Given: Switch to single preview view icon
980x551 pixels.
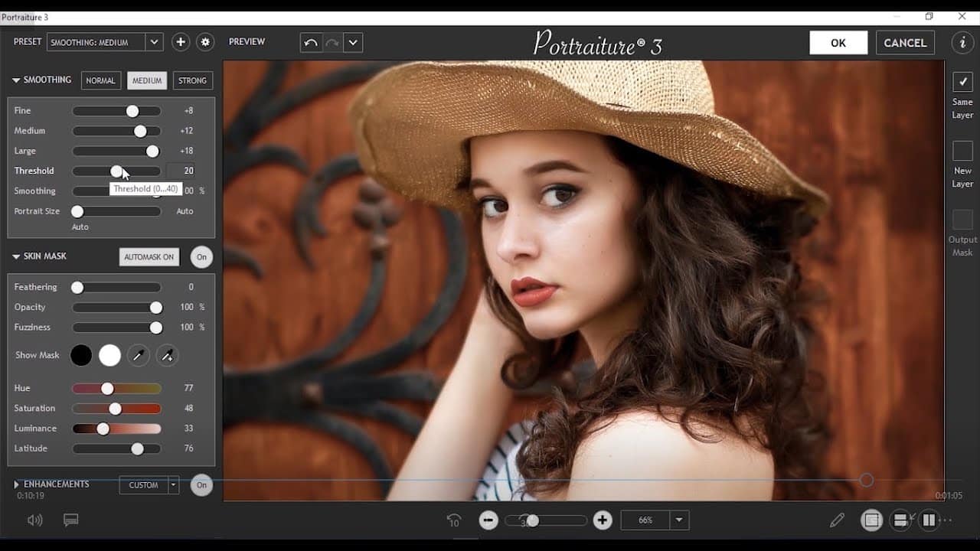Looking at the screenshot, I should pos(871,520).
